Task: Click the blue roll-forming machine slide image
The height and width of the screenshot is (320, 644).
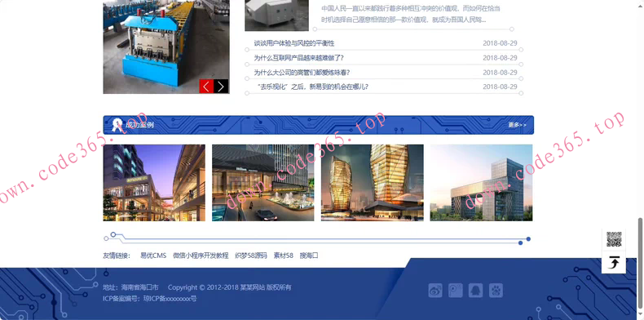Action: tap(166, 47)
